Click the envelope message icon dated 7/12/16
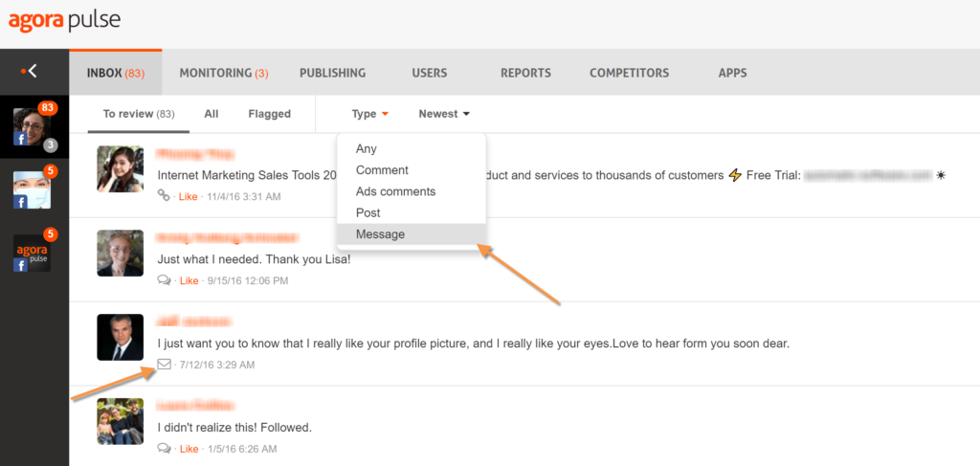This screenshot has width=980, height=466. click(165, 365)
